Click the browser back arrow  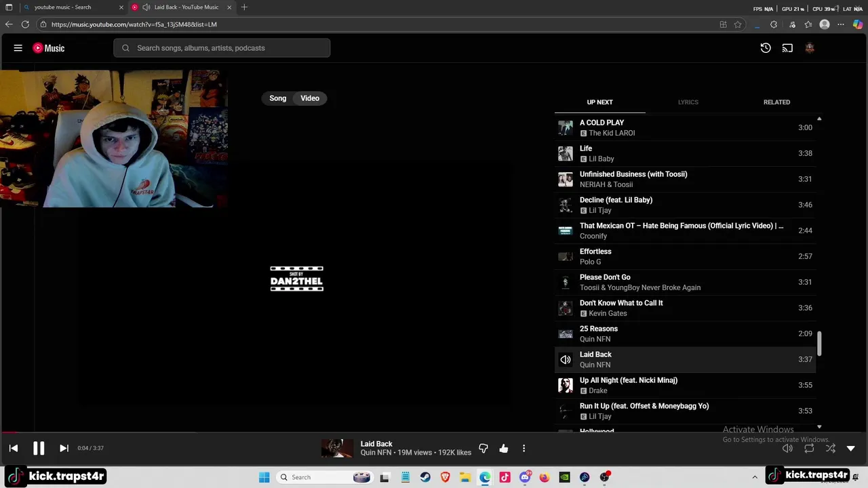click(x=9, y=24)
